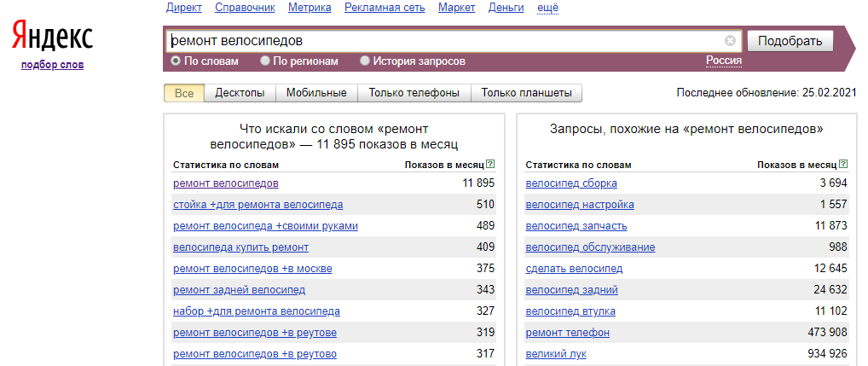Open 'ремонт велосипеда +своими руками' query
868x366 pixels.
click(x=266, y=226)
